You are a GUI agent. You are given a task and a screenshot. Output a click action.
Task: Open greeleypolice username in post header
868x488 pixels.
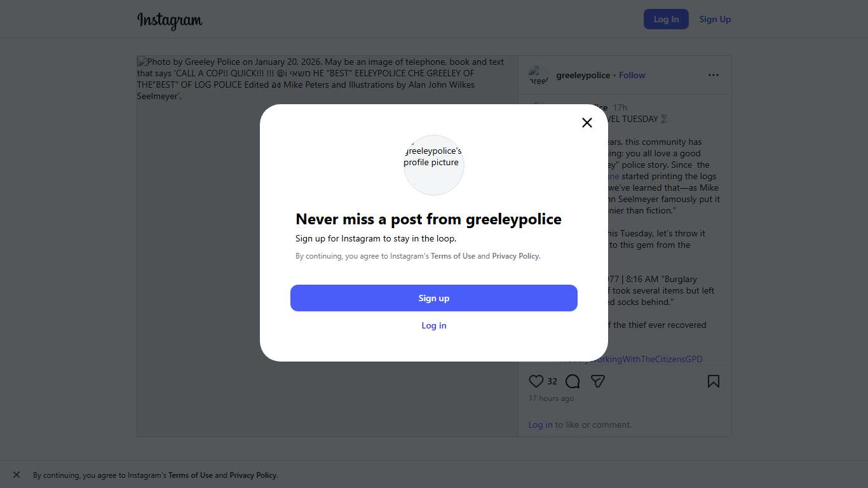pyautogui.click(x=583, y=75)
